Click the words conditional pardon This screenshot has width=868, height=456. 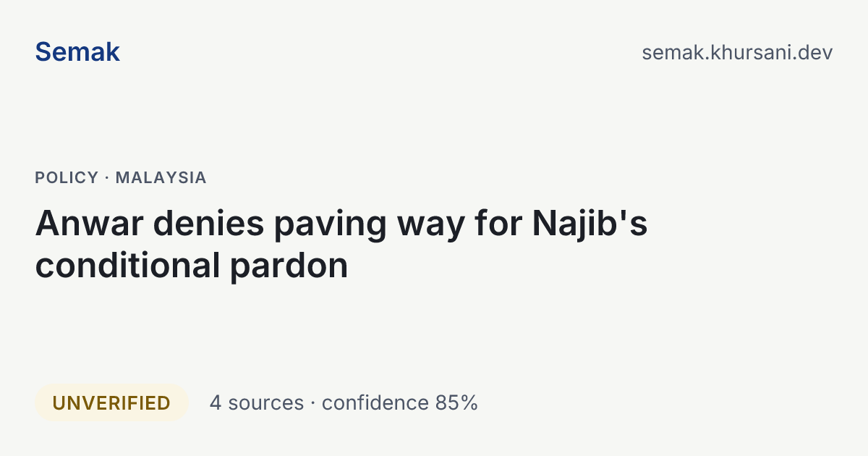click(x=192, y=266)
